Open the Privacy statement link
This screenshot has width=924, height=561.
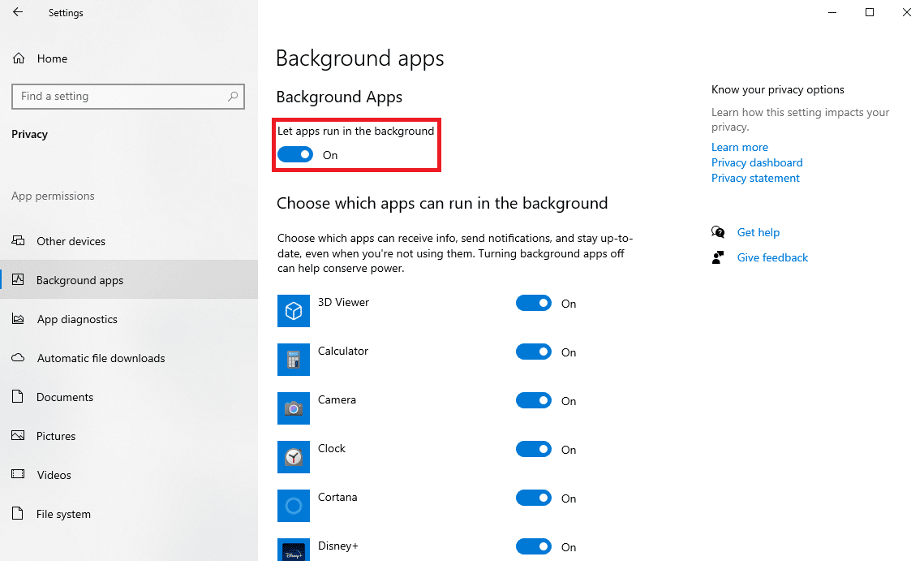tap(755, 178)
